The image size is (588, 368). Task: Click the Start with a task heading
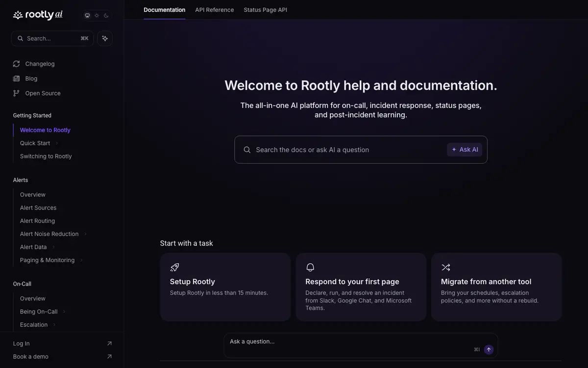[x=187, y=243]
